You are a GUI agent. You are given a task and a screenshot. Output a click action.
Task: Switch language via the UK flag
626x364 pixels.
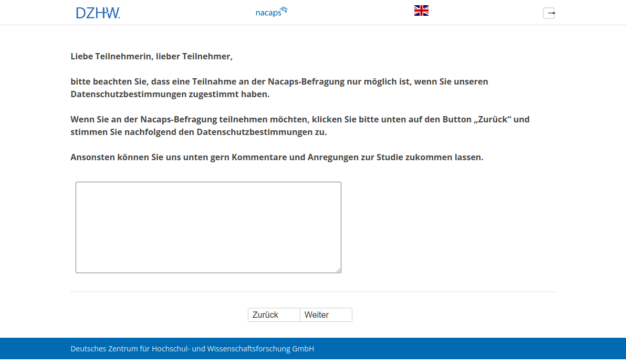coord(421,11)
